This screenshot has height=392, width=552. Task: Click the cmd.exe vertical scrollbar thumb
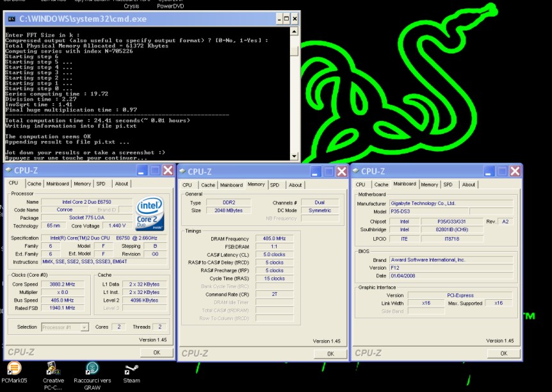[295, 51]
